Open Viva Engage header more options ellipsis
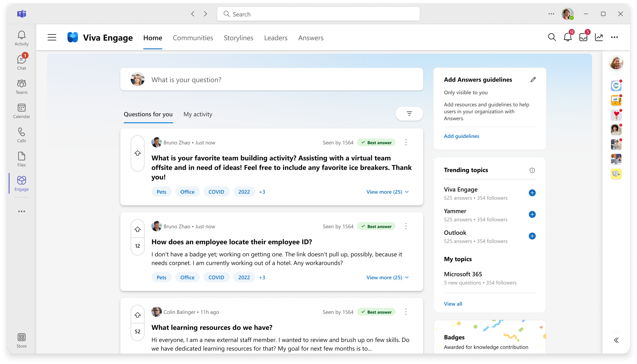This screenshot has width=637, height=364. 614,37
